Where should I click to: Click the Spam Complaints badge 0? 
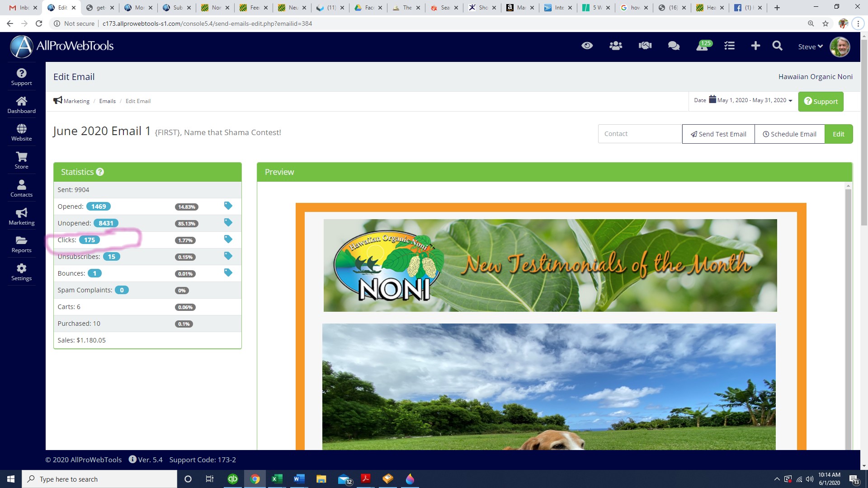click(122, 290)
